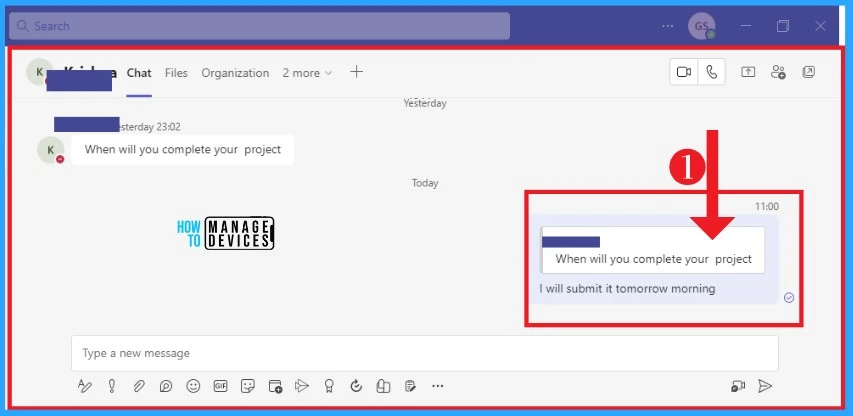
Task: Open the Approvals icon
Action: click(356, 386)
